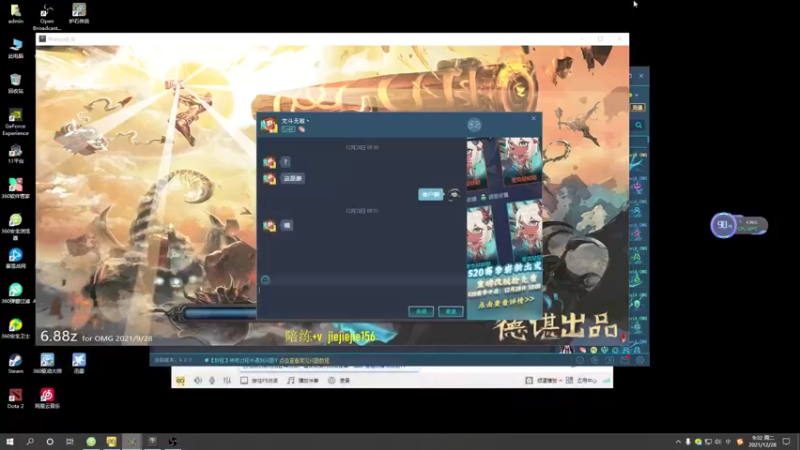Open 此电脑 This PC desktop icon

tap(15, 48)
